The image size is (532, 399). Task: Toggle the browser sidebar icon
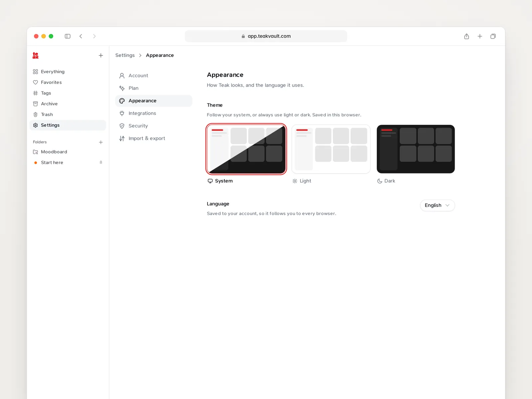pyautogui.click(x=67, y=36)
